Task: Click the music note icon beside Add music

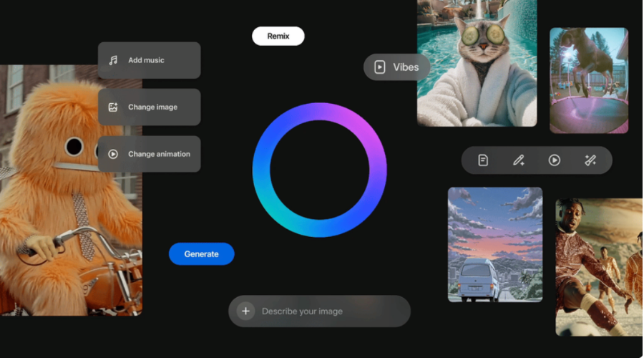Action: (x=113, y=60)
